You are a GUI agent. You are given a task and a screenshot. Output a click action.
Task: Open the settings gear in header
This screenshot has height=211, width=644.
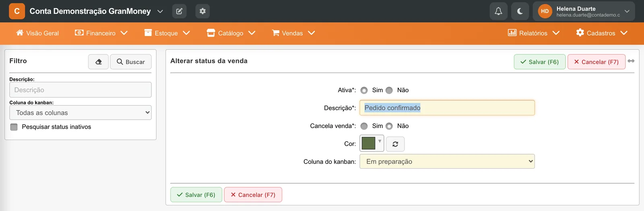(202, 11)
